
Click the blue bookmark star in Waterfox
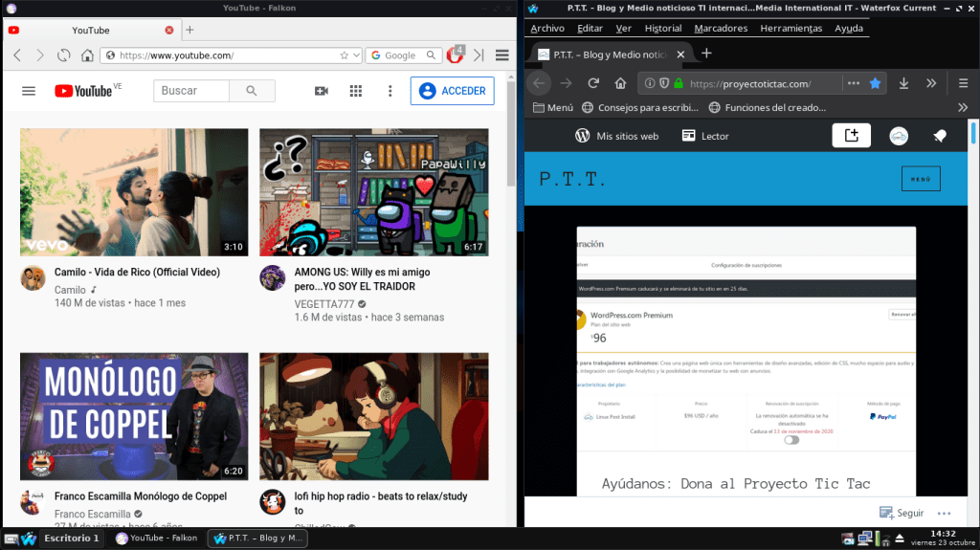(x=875, y=83)
